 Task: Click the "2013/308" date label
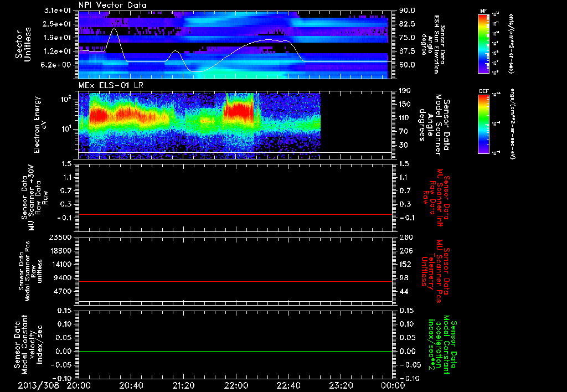pyautogui.click(x=38, y=385)
